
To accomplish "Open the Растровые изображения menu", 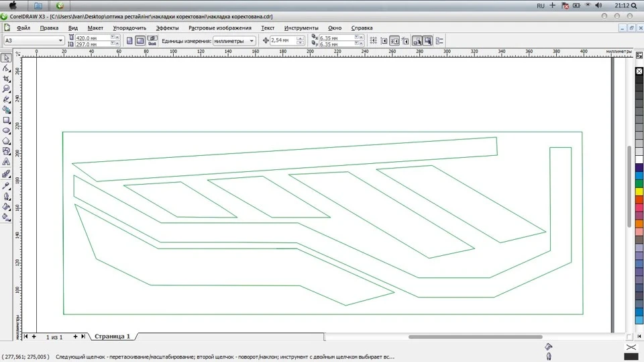I will 220,28.
